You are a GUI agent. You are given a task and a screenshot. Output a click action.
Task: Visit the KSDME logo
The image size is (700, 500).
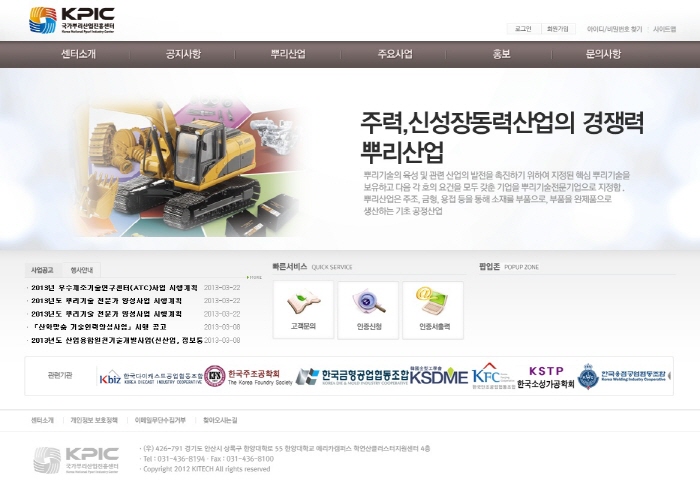pos(438,376)
